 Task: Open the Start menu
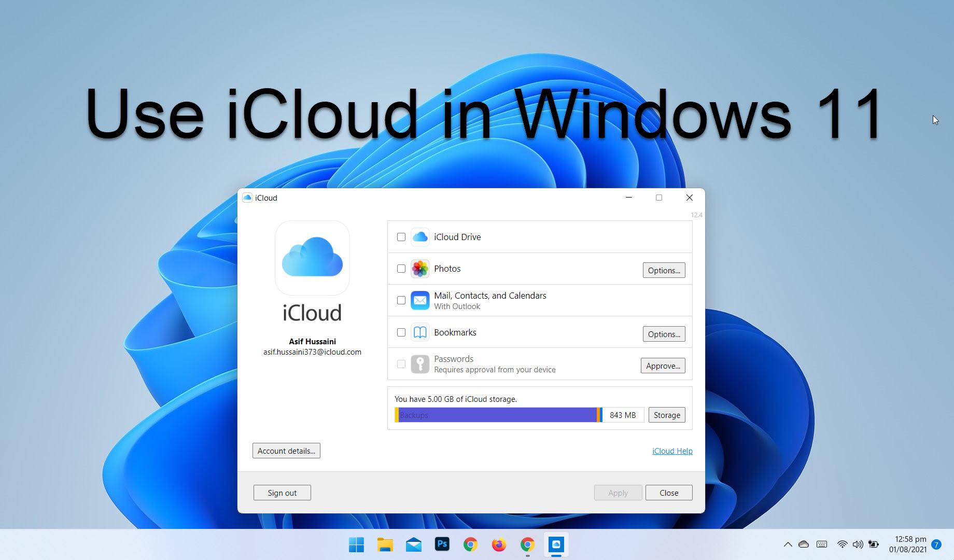(x=356, y=544)
